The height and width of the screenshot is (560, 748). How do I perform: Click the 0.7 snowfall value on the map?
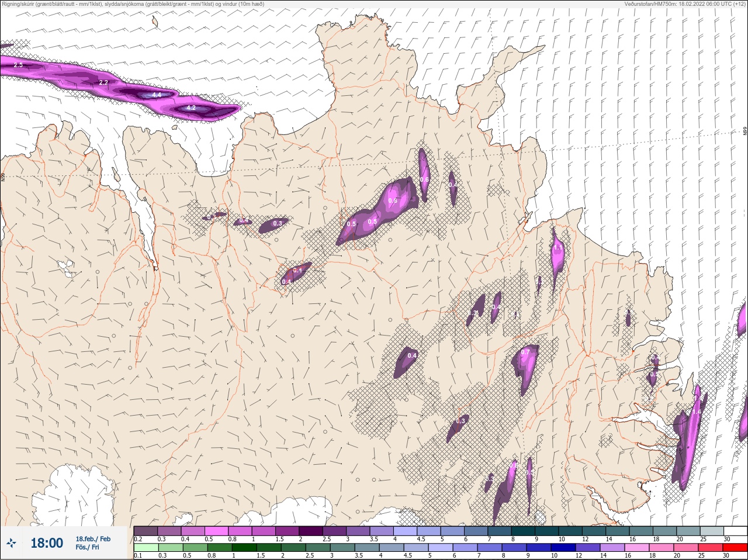[525, 352]
